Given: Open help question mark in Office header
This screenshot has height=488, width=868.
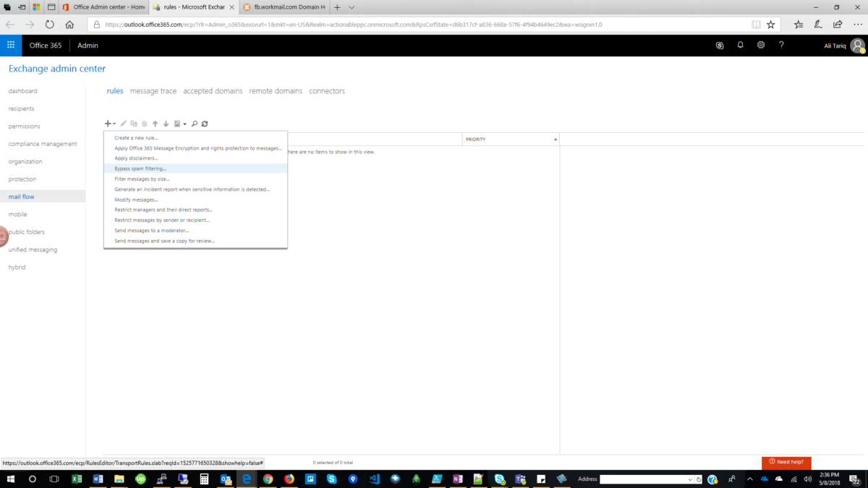Looking at the screenshot, I should [781, 45].
